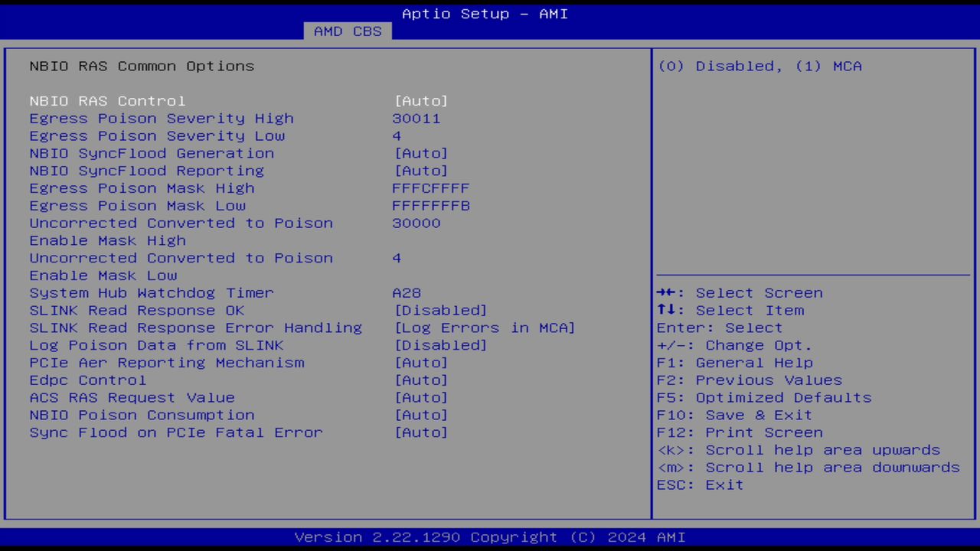Select the System Hub Watchdog Timer label

pos(152,293)
